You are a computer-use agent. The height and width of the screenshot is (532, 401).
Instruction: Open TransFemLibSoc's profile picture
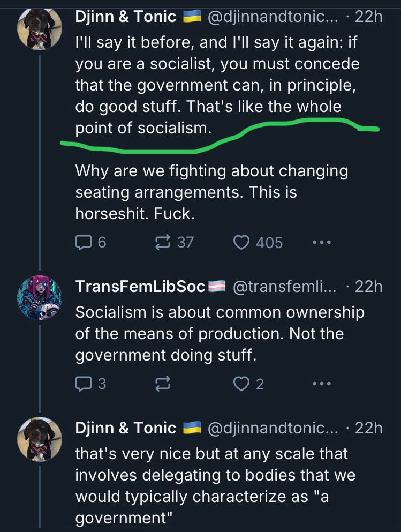[x=40, y=298]
